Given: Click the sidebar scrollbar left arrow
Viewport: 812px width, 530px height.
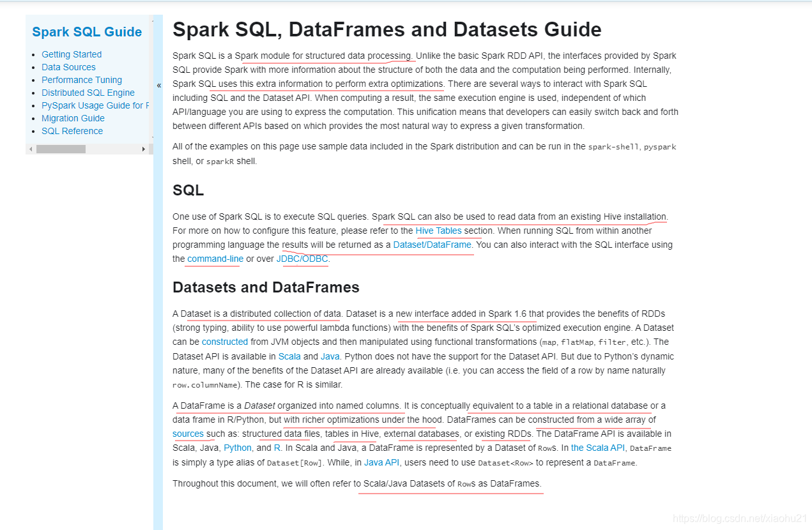Looking at the screenshot, I should 31,149.
